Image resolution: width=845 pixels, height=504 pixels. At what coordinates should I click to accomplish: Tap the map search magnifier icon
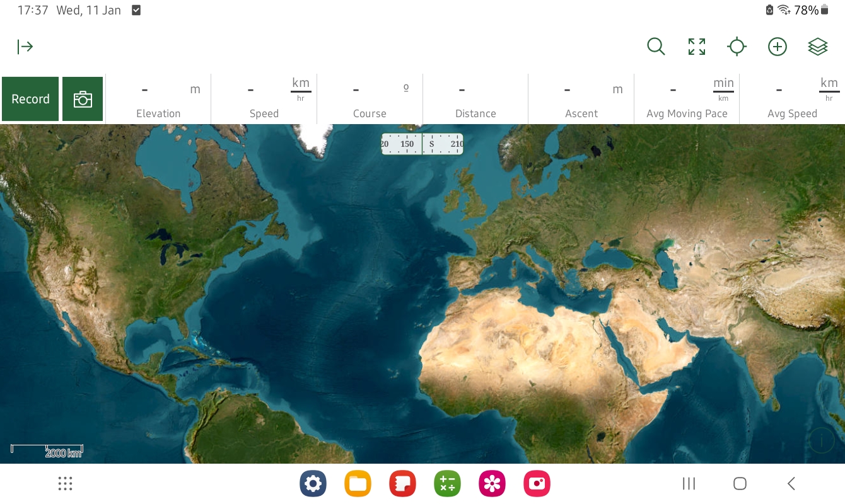[656, 47]
